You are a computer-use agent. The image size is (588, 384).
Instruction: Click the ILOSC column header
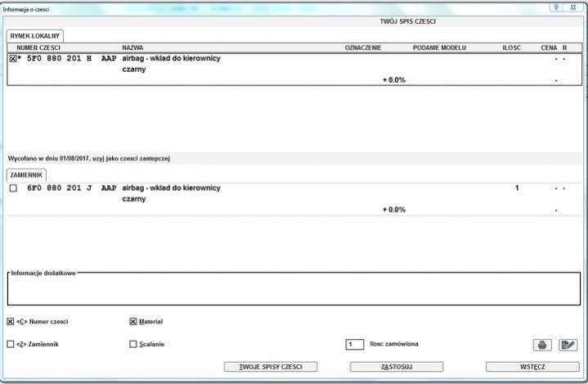511,47
